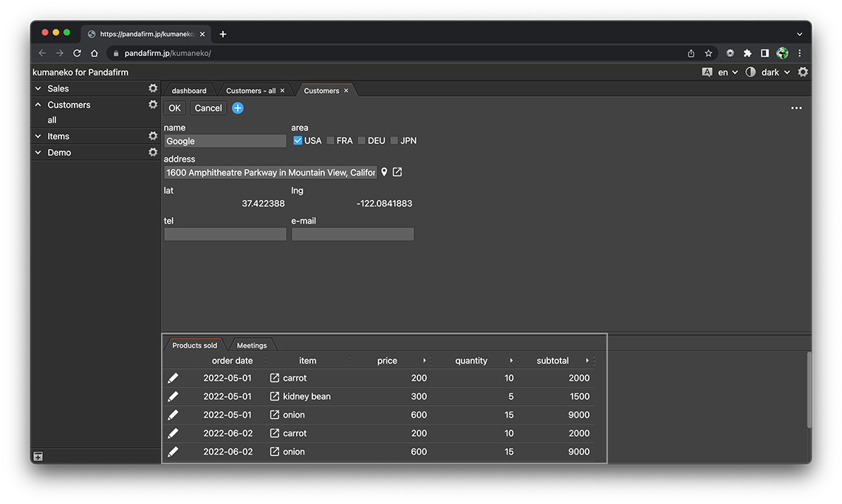Screen dimensions: 842x504
Task: Open settings gear next to Customers in sidebar
Action: 153,105
